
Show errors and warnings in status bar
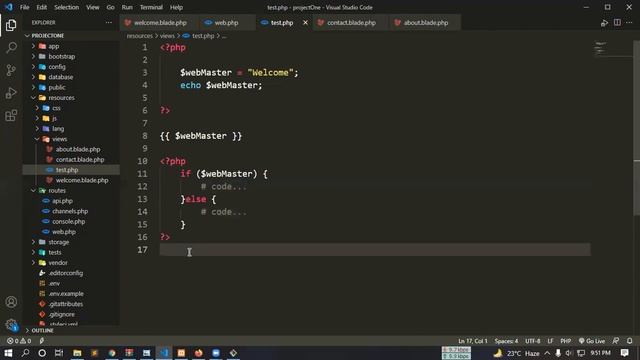tap(19, 341)
